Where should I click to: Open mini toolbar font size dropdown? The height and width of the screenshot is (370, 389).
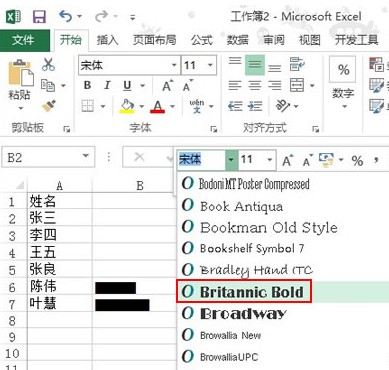click(270, 159)
